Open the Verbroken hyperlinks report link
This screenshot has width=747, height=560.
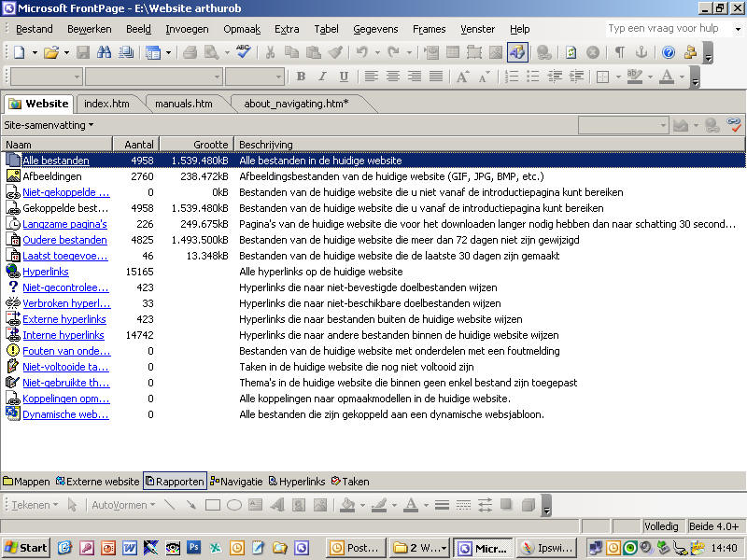coord(64,303)
